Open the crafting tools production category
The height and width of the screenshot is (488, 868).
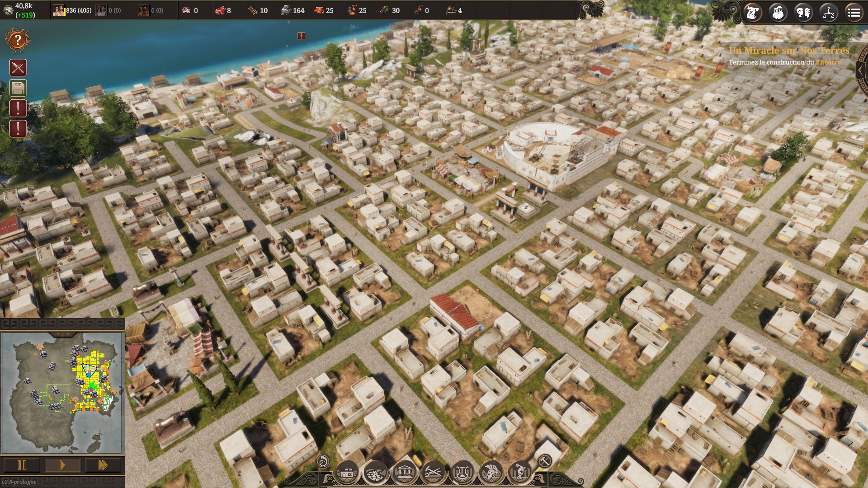pyautogui.click(x=433, y=473)
